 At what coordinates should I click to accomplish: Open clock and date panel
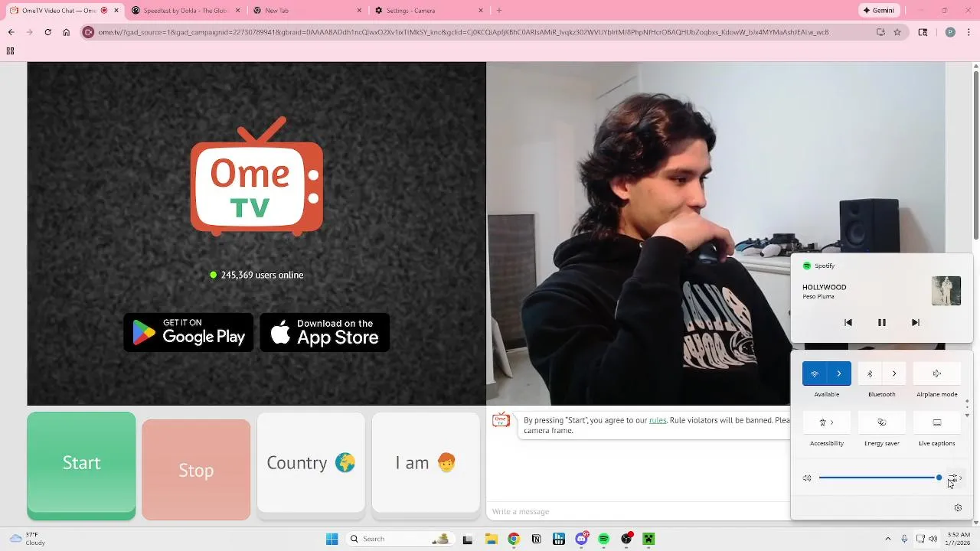click(959, 539)
